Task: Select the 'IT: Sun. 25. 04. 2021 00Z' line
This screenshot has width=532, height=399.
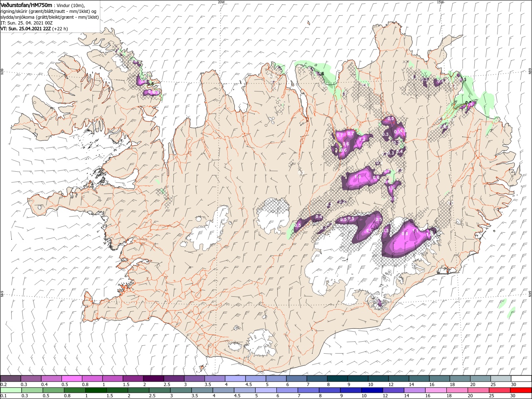Action: [x=27, y=23]
